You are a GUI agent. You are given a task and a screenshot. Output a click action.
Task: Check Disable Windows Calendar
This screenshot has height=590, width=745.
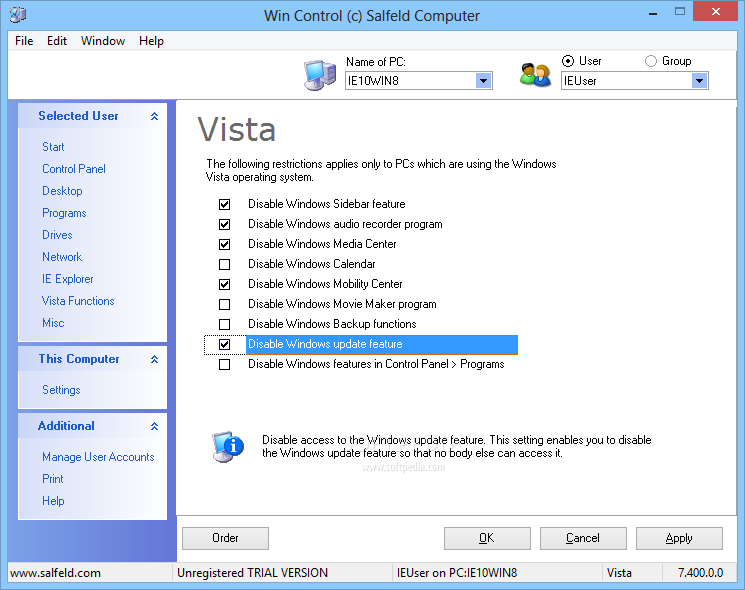(224, 264)
